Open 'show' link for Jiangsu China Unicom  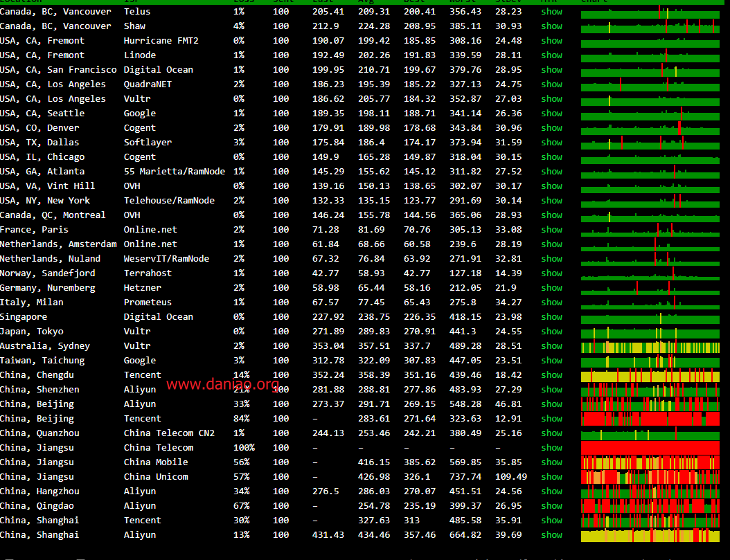pyautogui.click(x=552, y=477)
